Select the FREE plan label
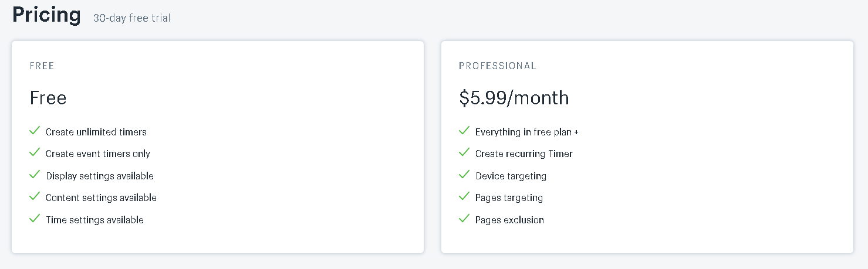The width and height of the screenshot is (868, 269). [42, 66]
